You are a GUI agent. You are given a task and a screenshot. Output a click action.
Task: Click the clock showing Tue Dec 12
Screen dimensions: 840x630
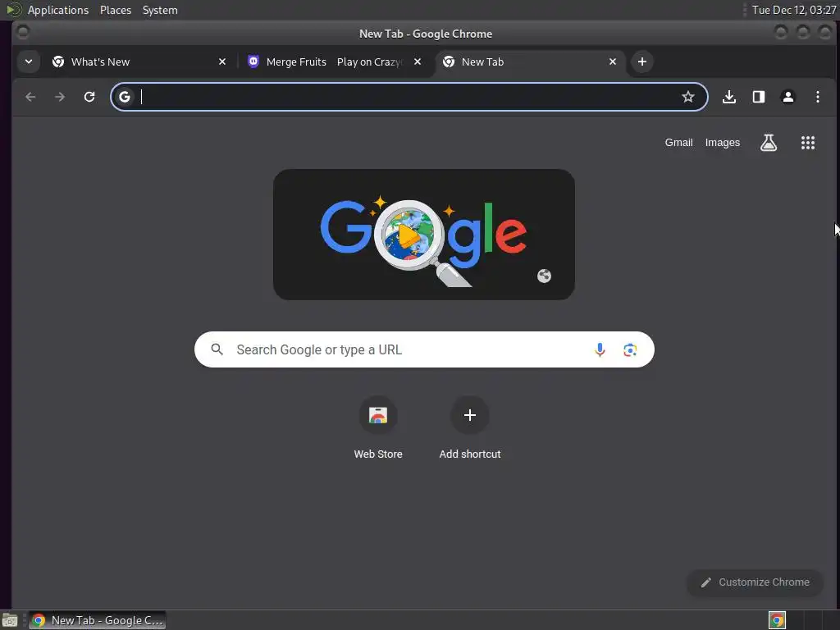click(793, 10)
